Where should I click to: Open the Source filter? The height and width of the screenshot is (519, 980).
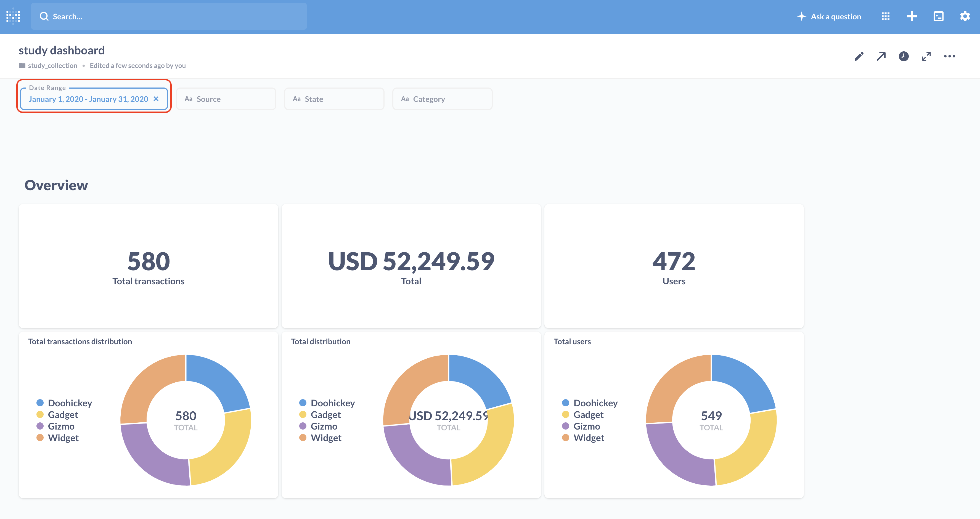226,99
